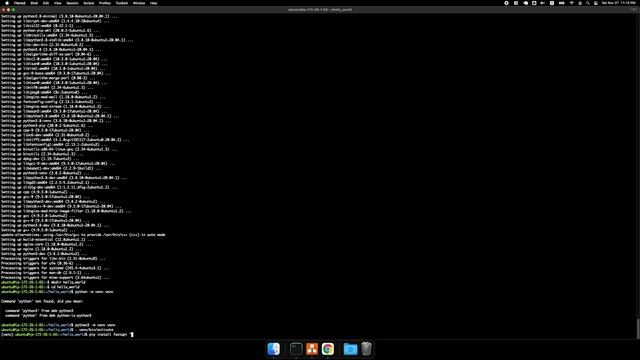Open the View menu
Image resolution: width=640 pixels, height=360 pixels.
(x=58, y=3)
